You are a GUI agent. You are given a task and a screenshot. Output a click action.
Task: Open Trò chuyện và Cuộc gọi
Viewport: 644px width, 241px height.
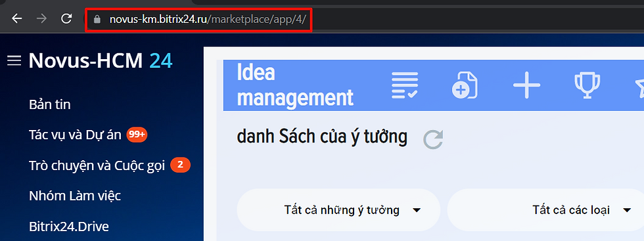click(x=97, y=165)
